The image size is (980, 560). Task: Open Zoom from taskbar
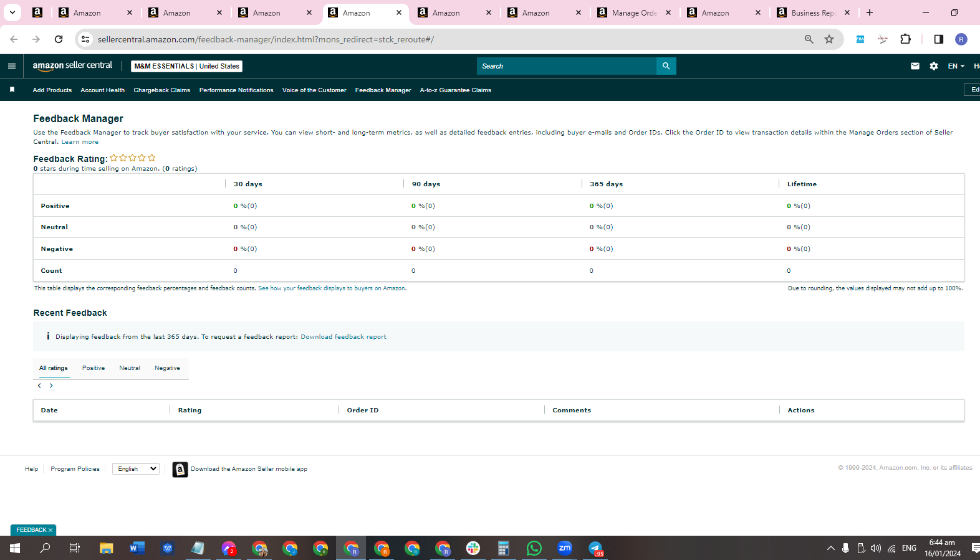[565, 548]
